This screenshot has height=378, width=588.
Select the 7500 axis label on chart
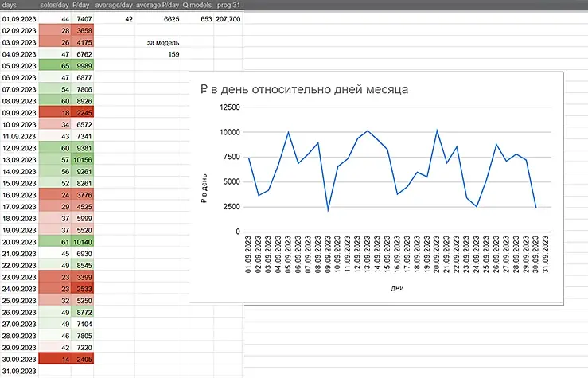click(x=232, y=157)
